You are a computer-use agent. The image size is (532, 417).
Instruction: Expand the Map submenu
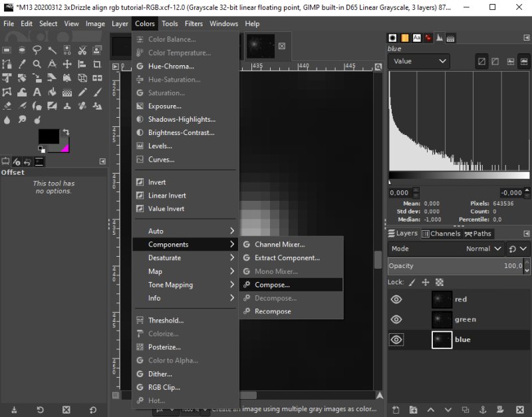point(185,271)
